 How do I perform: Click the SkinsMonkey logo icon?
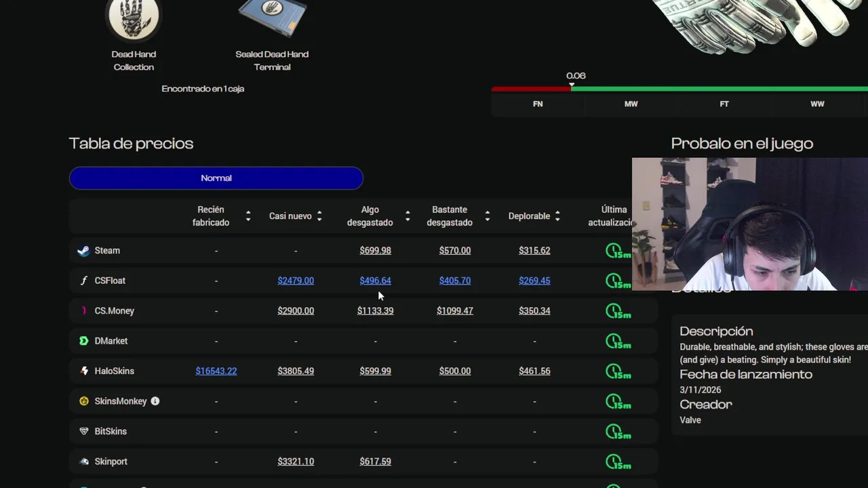[x=83, y=401]
